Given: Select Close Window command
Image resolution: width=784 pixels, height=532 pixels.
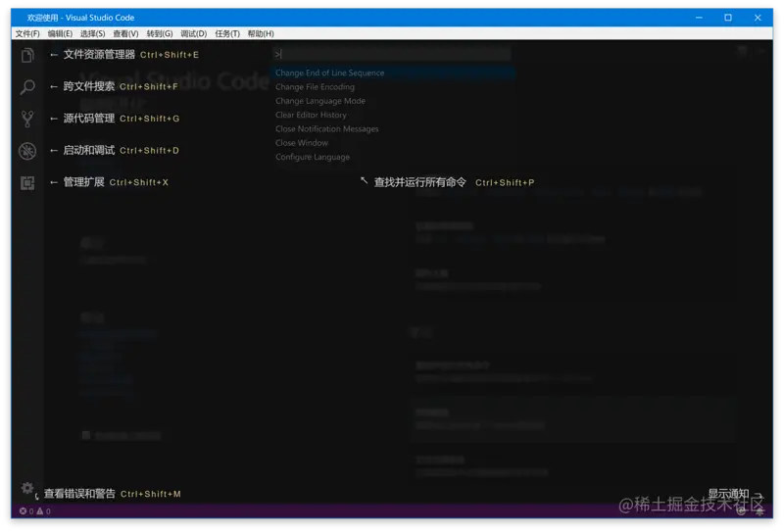Looking at the screenshot, I should (393, 143).
